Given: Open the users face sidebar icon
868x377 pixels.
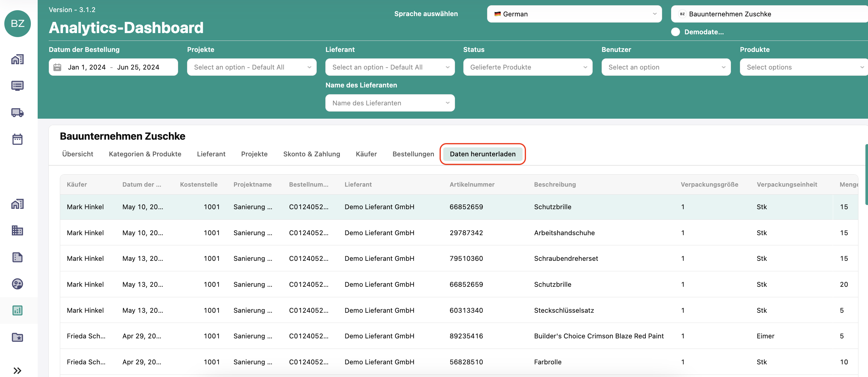Looking at the screenshot, I should [x=18, y=284].
